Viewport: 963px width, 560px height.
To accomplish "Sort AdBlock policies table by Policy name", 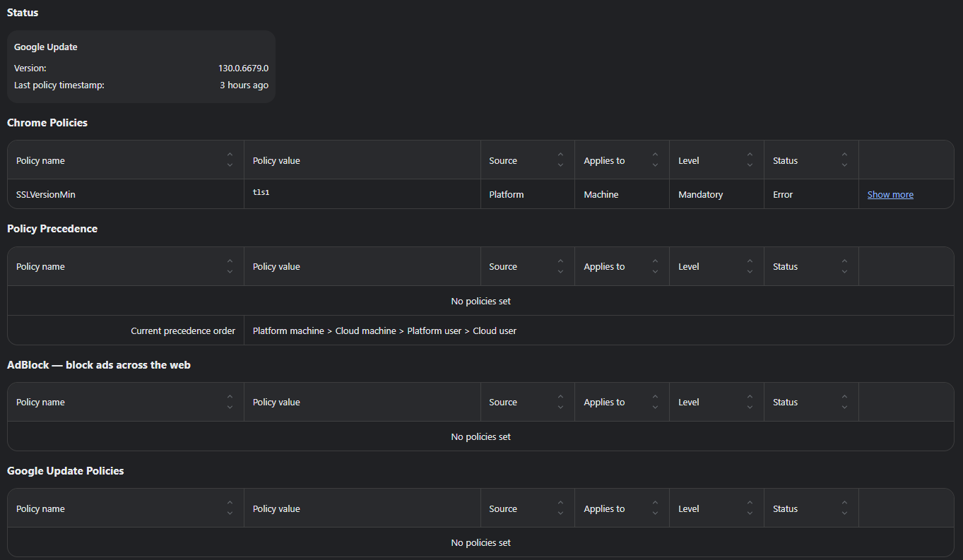I will pyautogui.click(x=230, y=402).
